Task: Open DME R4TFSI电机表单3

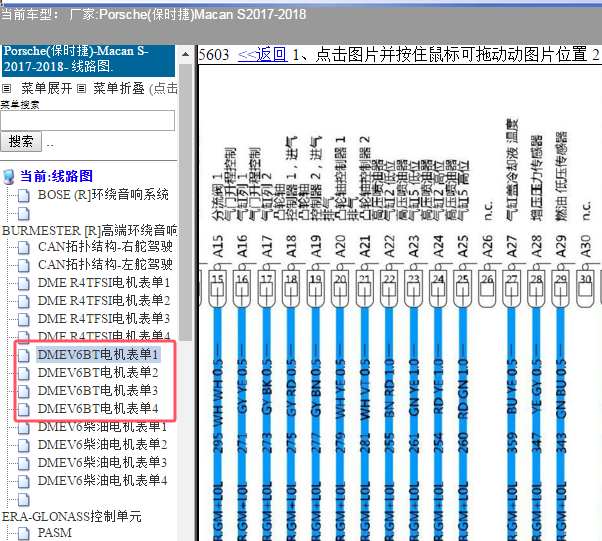Action: click(104, 319)
